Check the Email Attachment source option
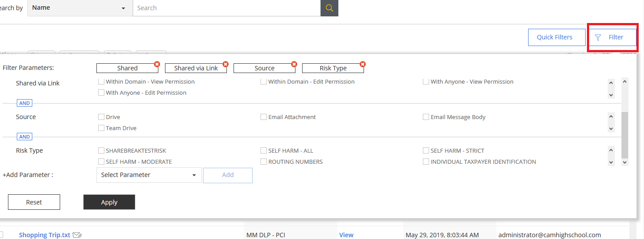The image size is (644, 239). tap(264, 117)
